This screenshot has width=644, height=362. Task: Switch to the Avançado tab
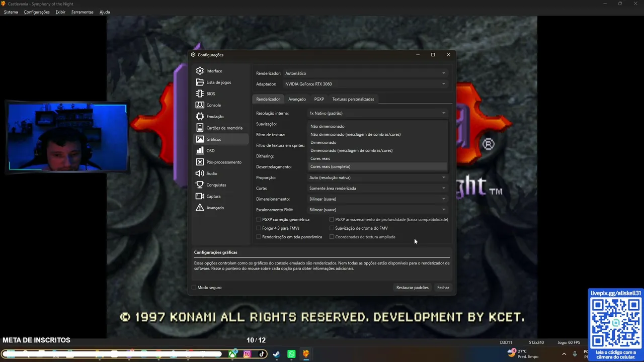click(x=297, y=99)
